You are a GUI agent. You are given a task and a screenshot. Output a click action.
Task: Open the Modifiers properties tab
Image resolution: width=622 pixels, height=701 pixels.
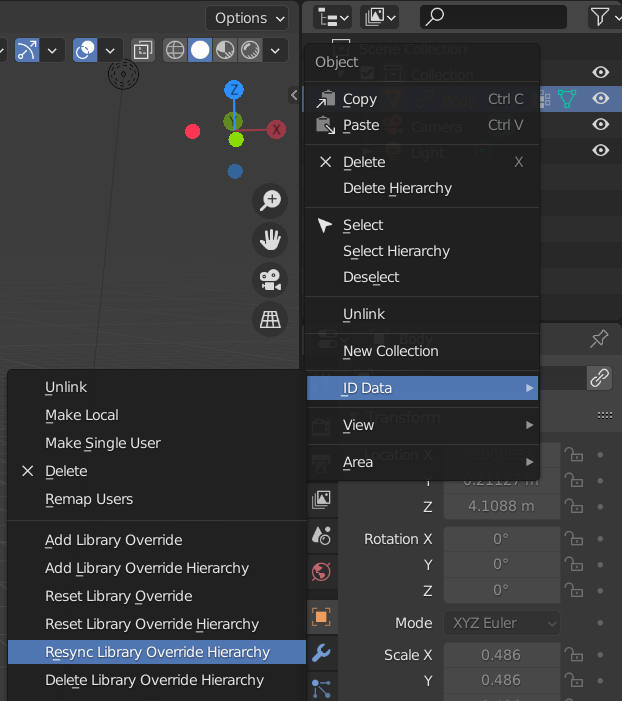click(321, 653)
